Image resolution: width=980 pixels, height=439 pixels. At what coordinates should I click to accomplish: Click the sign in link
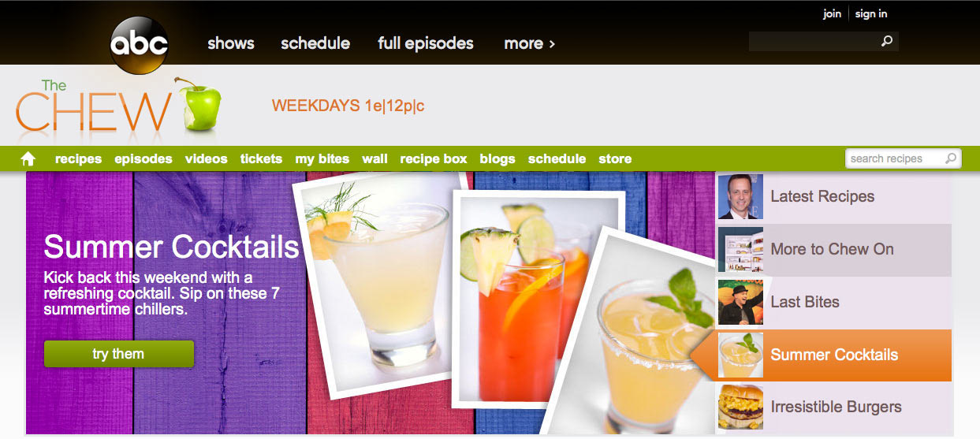[871, 13]
